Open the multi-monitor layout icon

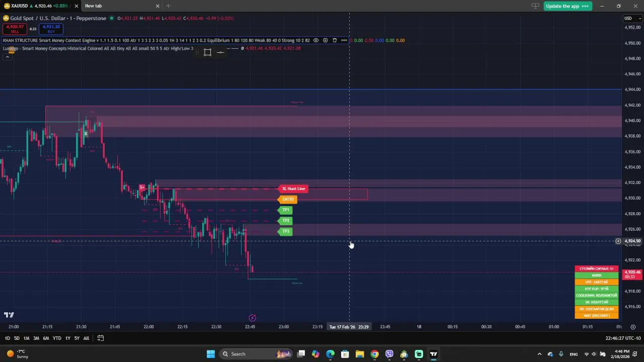click(535, 6)
